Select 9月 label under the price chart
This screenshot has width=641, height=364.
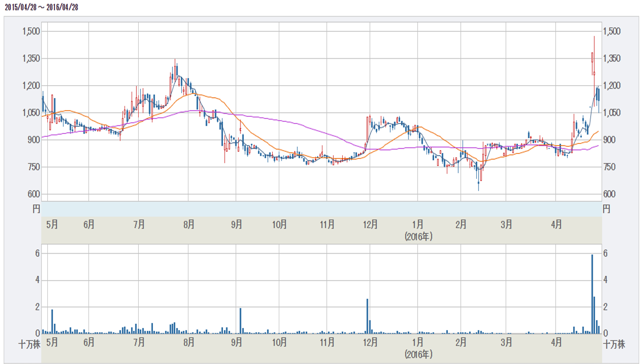pos(236,224)
